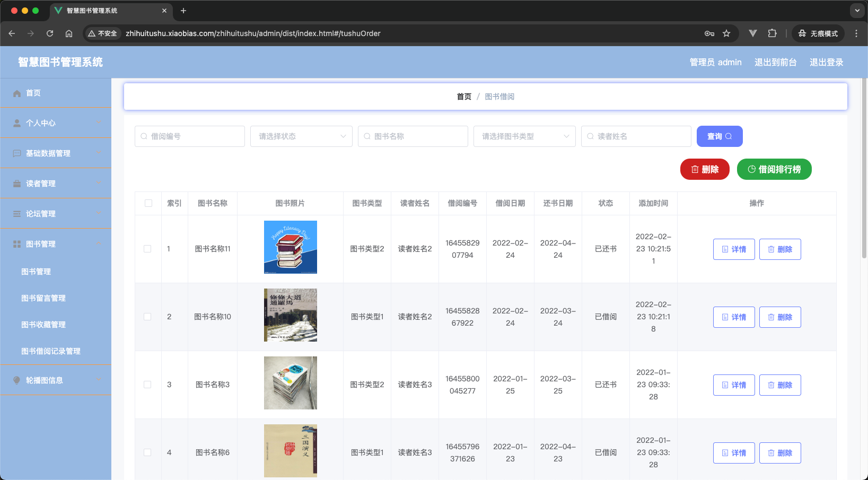
Task: Expand 个人中心 submenu arrow
Action: click(x=98, y=123)
